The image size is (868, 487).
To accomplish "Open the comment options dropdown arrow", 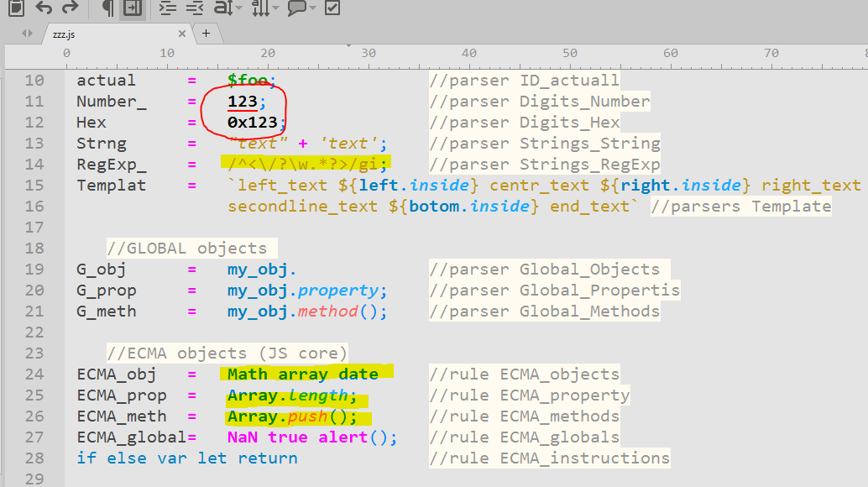I will coord(313,8).
